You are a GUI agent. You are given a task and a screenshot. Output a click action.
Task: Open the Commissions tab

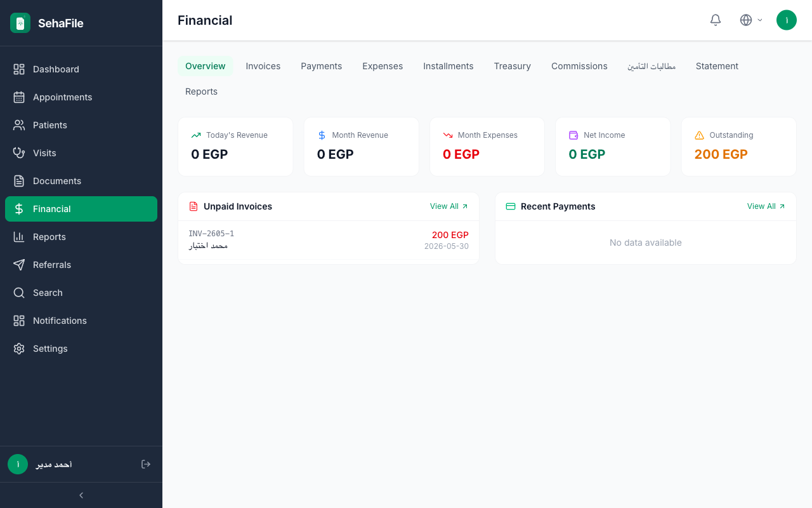[579, 66]
